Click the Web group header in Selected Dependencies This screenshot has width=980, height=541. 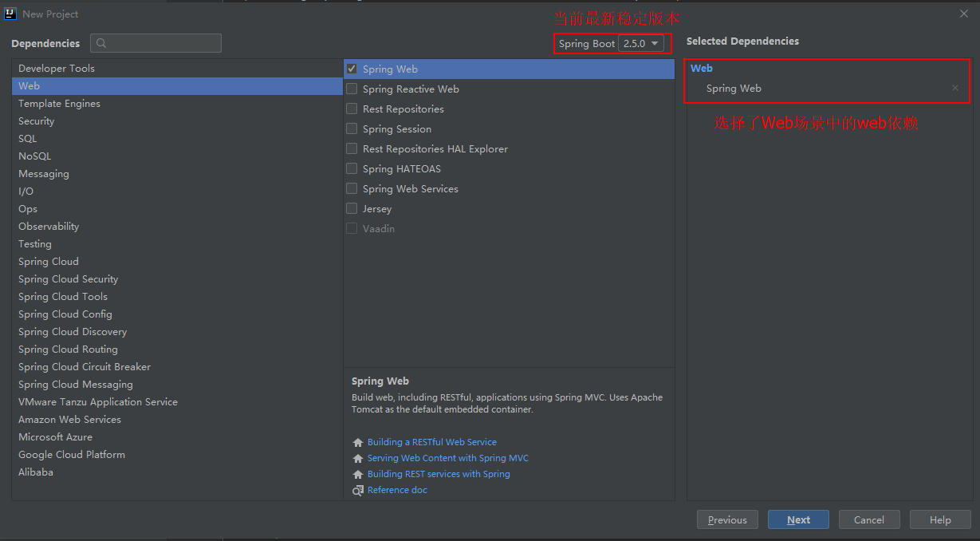coord(702,69)
